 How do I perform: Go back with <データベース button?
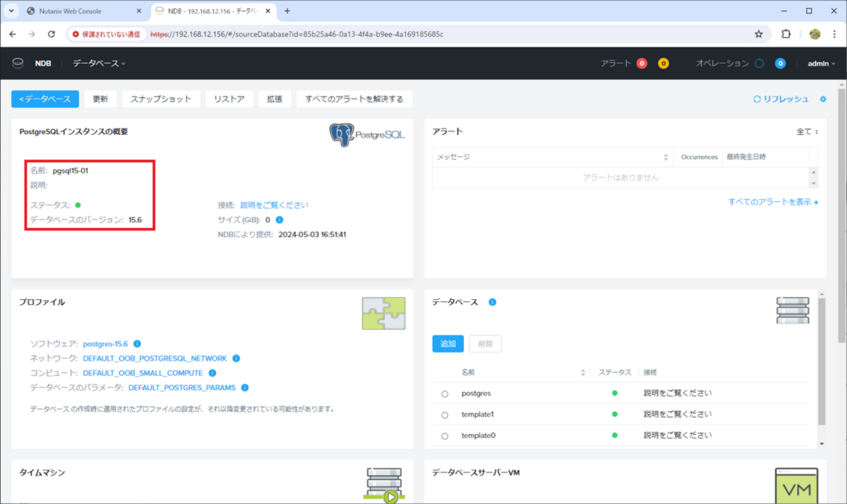pos(45,99)
